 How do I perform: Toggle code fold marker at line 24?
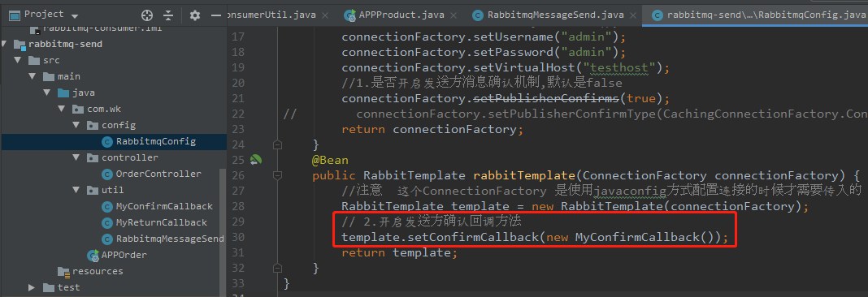click(278, 144)
